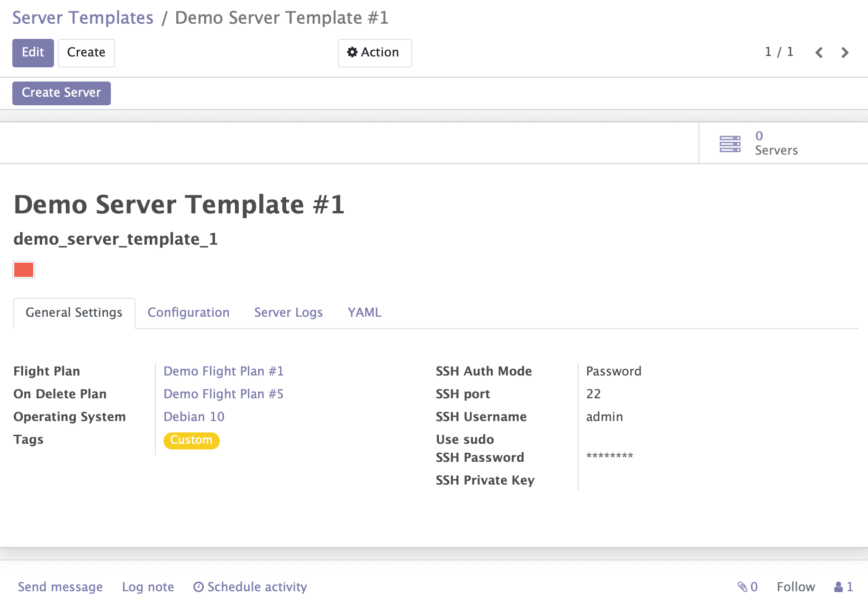Click the Create button
Screen dimensions: 868x605
86,53
